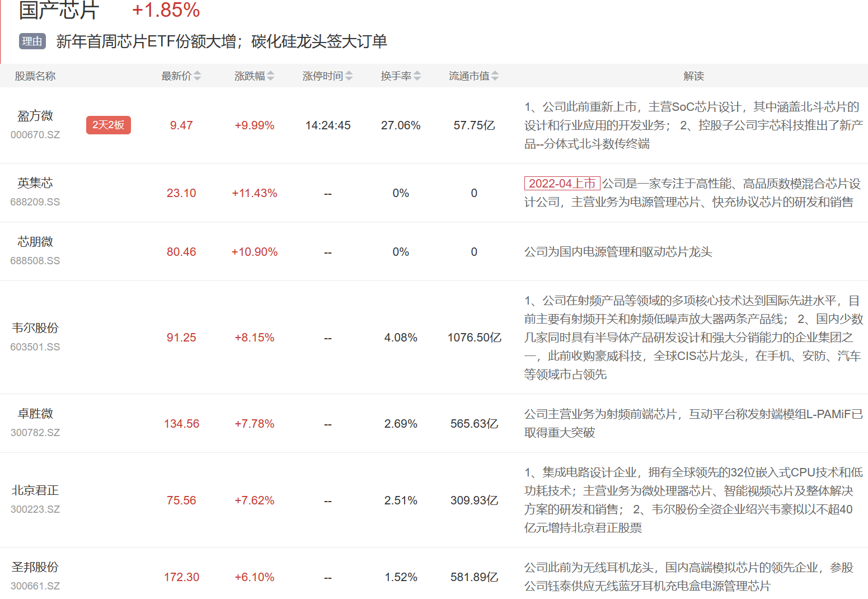Click market cap 581.89亿

pos(474,577)
